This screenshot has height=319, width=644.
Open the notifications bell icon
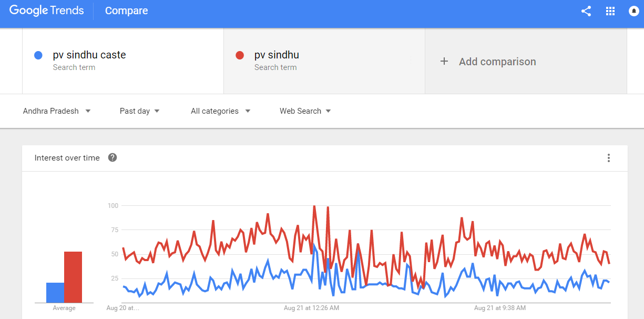(x=634, y=11)
